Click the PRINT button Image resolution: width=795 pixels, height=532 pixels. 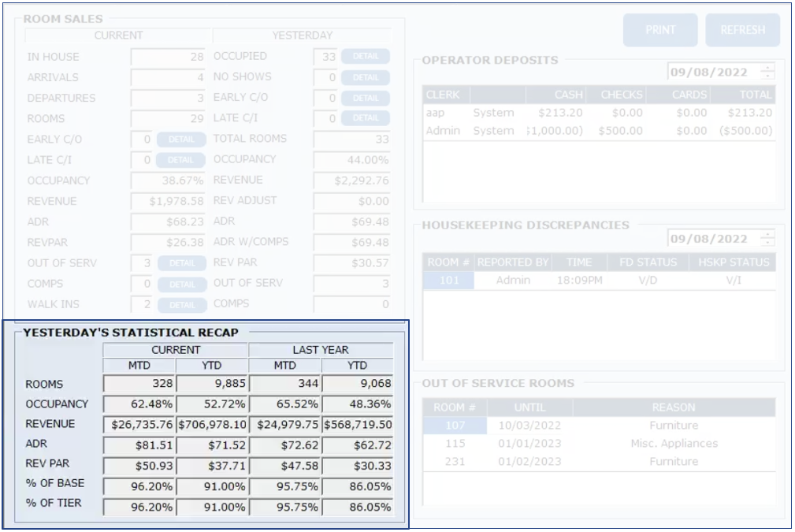point(660,30)
